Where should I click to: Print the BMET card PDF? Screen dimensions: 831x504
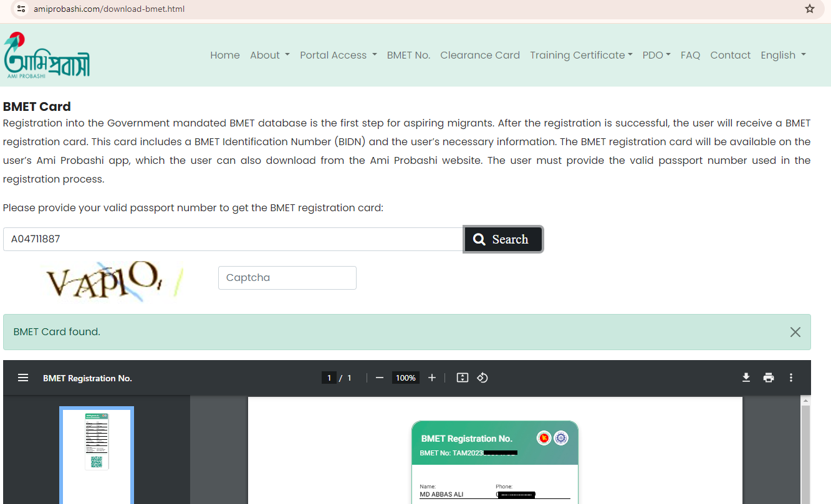[x=769, y=378]
